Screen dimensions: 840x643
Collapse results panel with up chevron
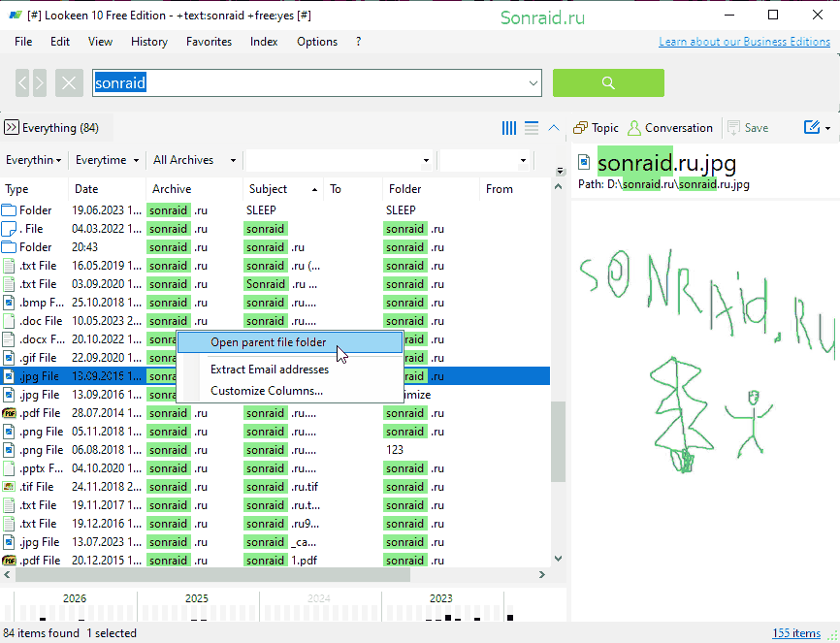554,128
